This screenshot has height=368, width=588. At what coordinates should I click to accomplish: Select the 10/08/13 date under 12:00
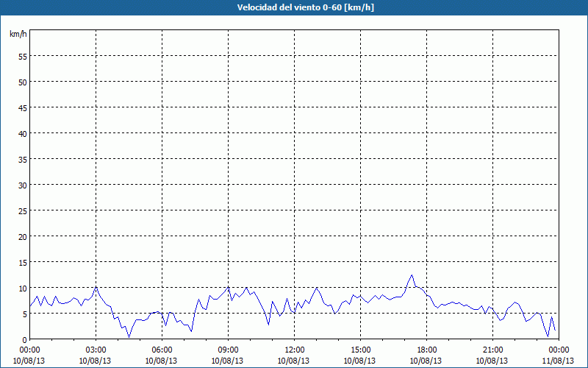click(293, 361)
